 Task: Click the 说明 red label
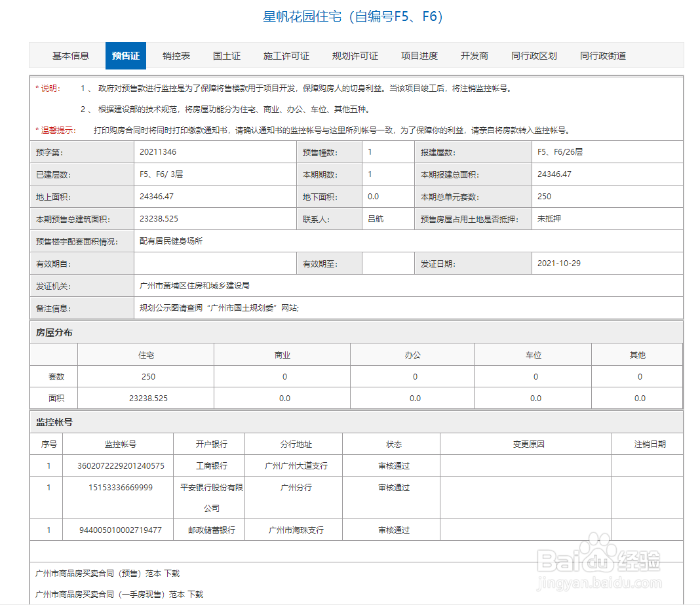click(48, 88)
